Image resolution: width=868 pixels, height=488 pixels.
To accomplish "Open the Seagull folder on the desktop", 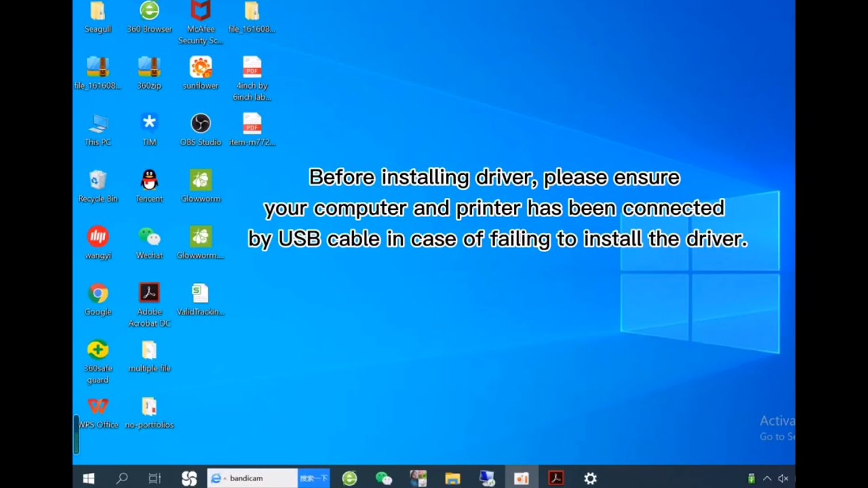I will [98, 17].
